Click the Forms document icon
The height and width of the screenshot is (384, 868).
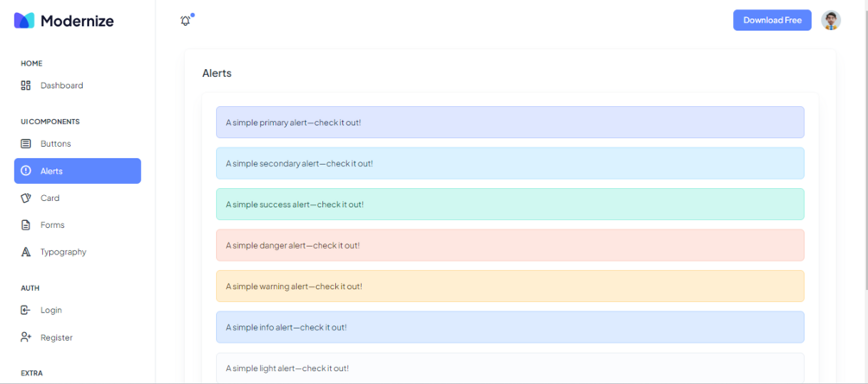(x=25, y=224)
